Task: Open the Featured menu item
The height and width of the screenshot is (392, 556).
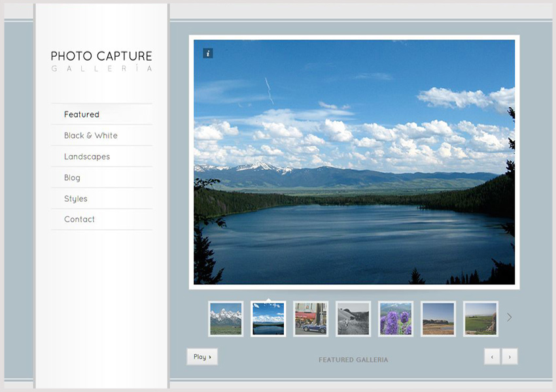Action: pos(102,114)
